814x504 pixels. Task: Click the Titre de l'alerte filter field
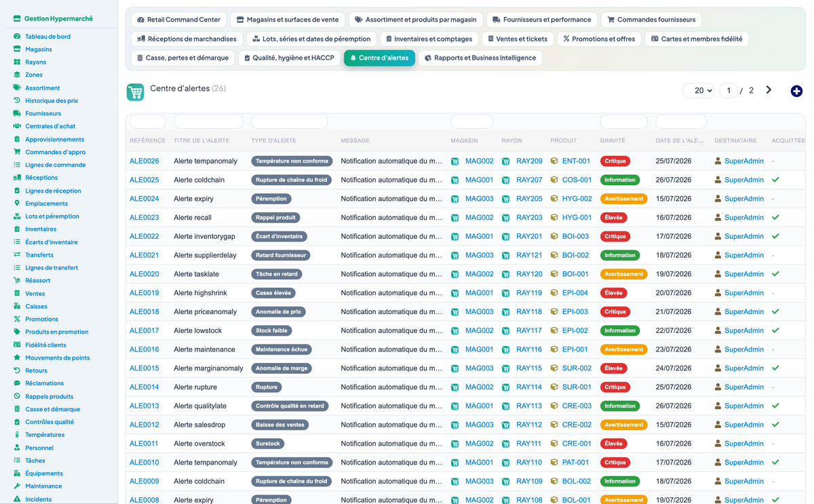tap(208, 122)
